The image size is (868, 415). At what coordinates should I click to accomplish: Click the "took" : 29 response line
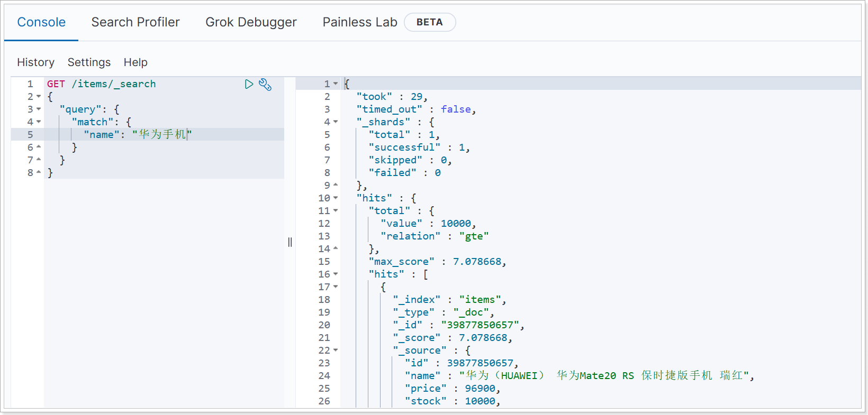pyautogui.click(x=392, y=97)
